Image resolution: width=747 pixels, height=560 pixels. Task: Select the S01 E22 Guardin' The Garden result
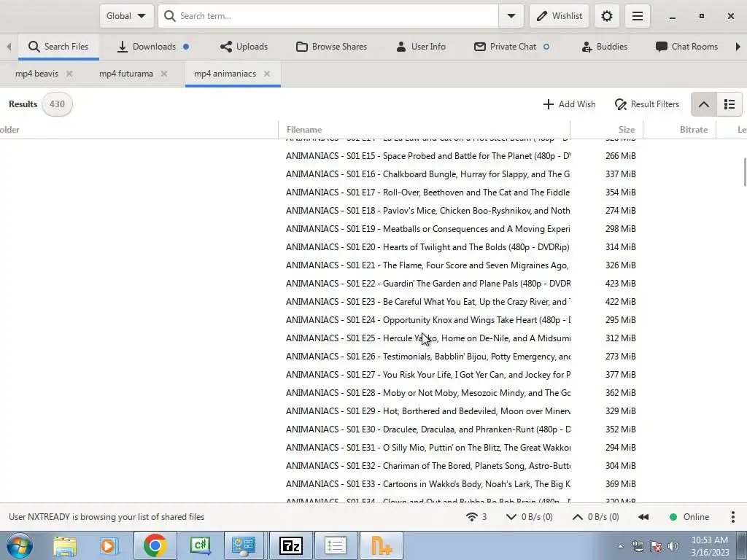[x=428, y=284]
